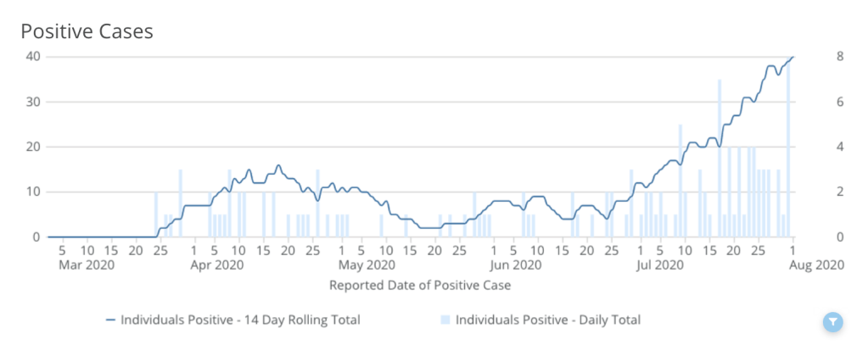The width and height of the screenshot is (868, 356).
Task: Click the rolling total line's end point at 40
Action: coord(792,57)
